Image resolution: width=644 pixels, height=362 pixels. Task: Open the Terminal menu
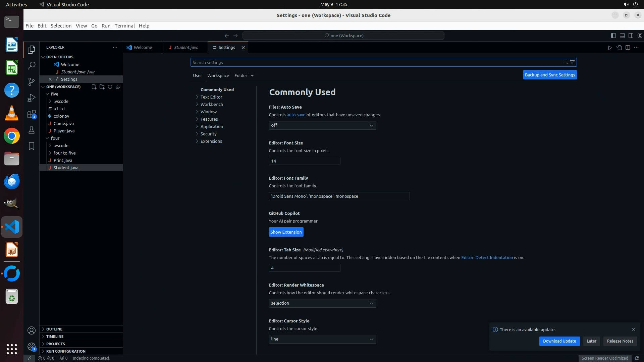(124, 26)
